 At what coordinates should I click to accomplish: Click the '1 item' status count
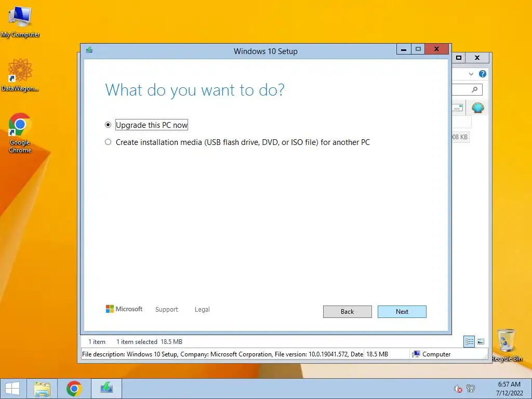coord(97,342)
